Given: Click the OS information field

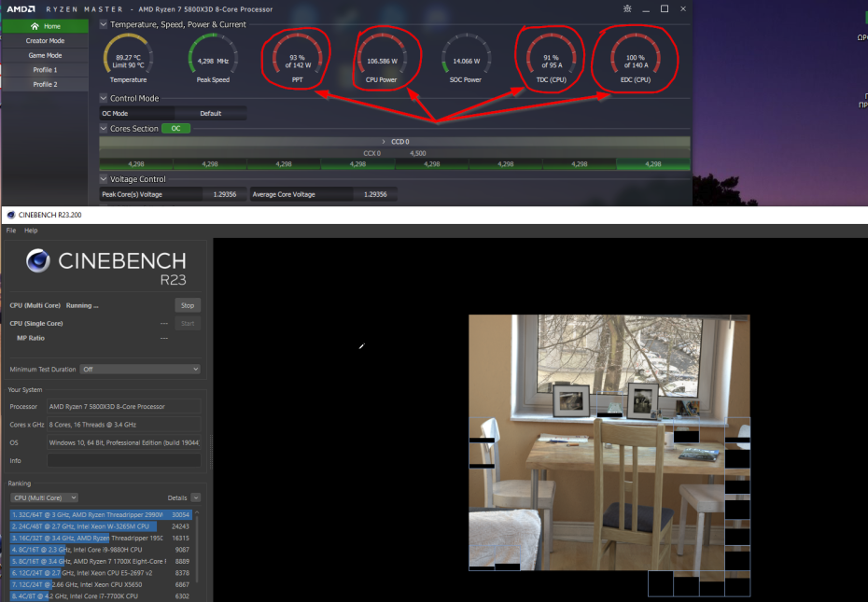Looking at the screenshot, I should 124,443.
